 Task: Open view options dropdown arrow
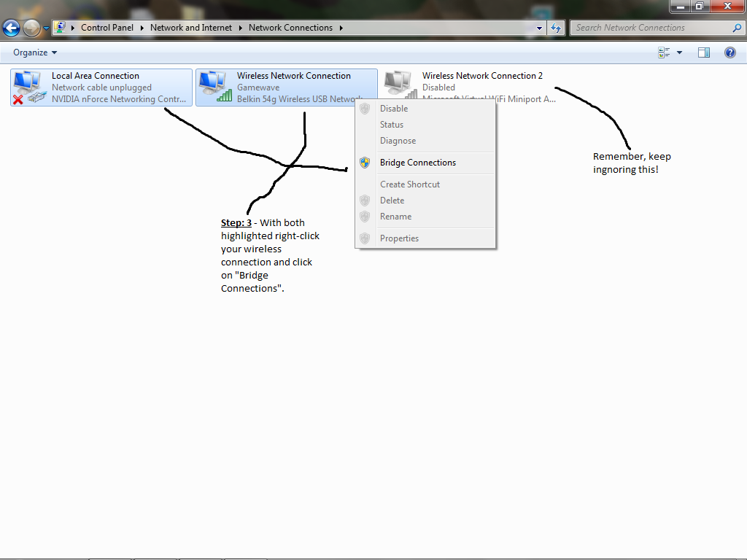(679, 52)
